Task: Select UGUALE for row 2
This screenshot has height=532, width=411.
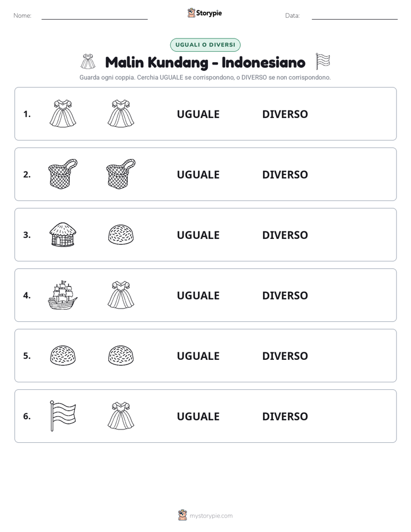Action: pyautogui.click(x=198, y=174)
